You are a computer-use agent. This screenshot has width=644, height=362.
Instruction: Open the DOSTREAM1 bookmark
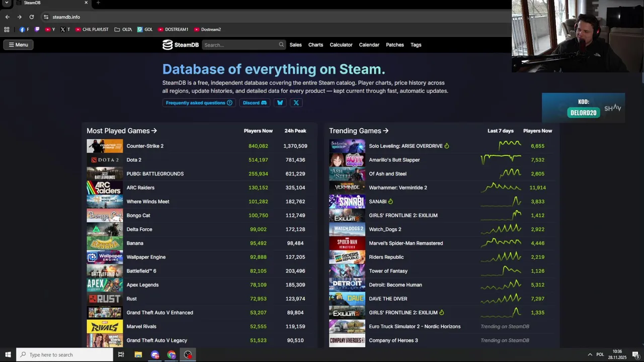[173, 30]
